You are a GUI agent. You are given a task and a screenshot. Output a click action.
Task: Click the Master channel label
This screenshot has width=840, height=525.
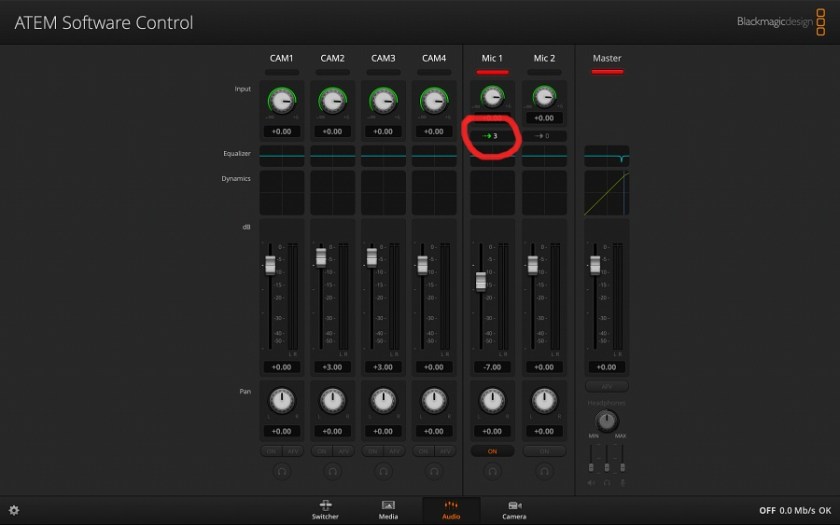click(607, 58)
